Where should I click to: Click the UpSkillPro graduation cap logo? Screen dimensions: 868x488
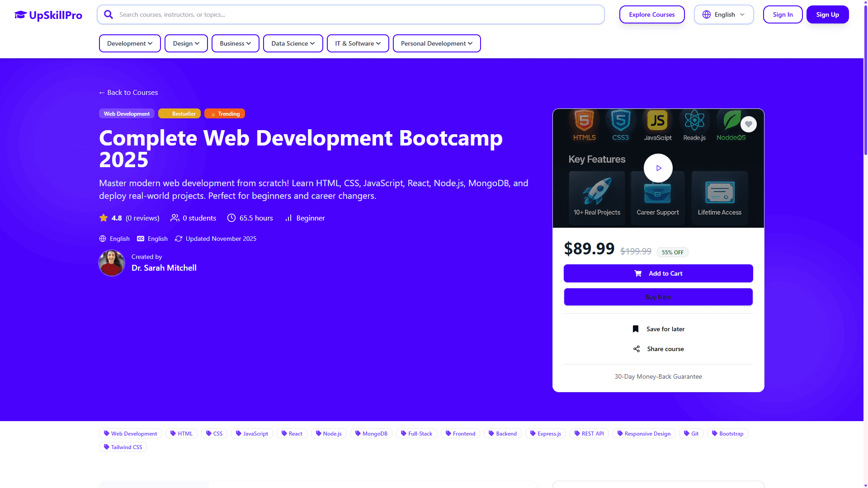coord(20,15)
